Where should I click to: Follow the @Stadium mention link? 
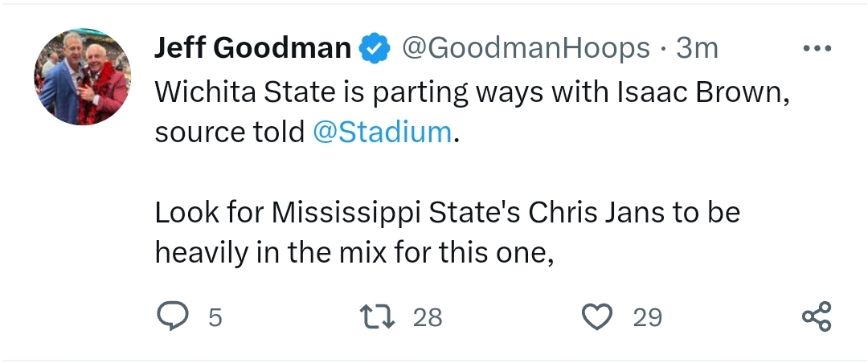click(382, 133)
